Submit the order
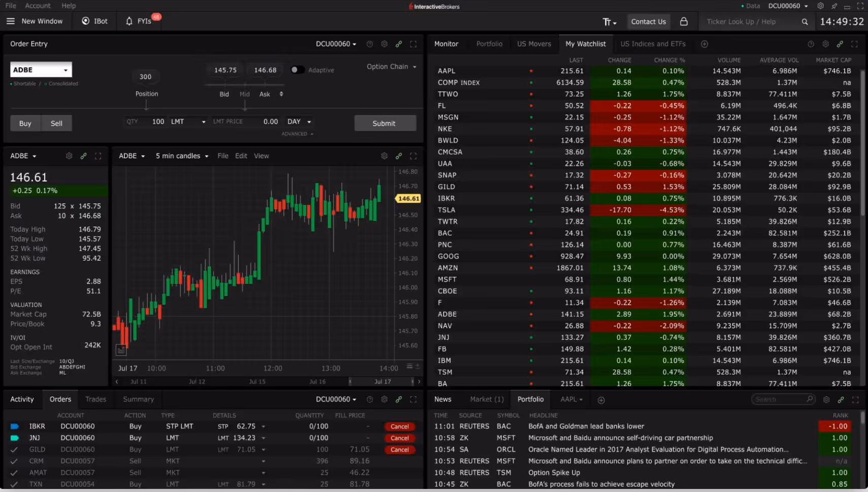The image size is (868, 492). click(x=385, y=123)
